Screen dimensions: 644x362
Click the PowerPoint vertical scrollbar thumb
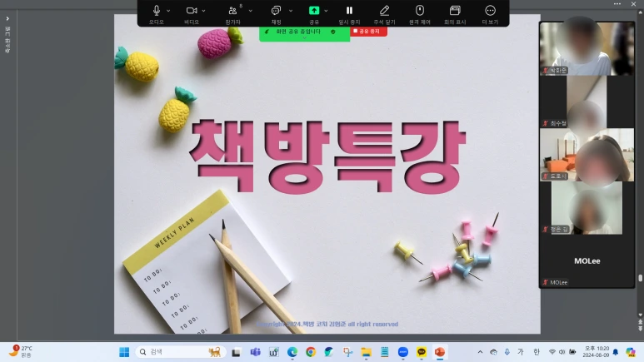(x=641, y=278)
